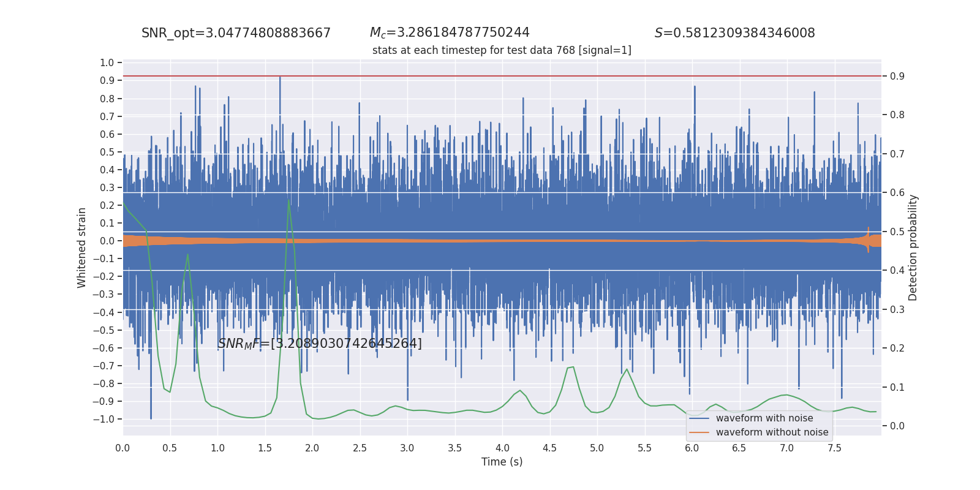This screenshot has height=490, width=980.
Task: Click right axis tick label 0.9
Action: (x=897, y=76)
